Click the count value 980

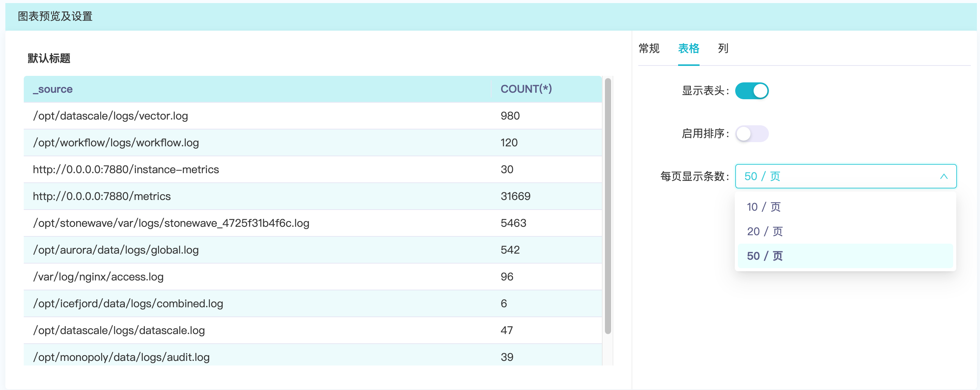tap(510, 116)
